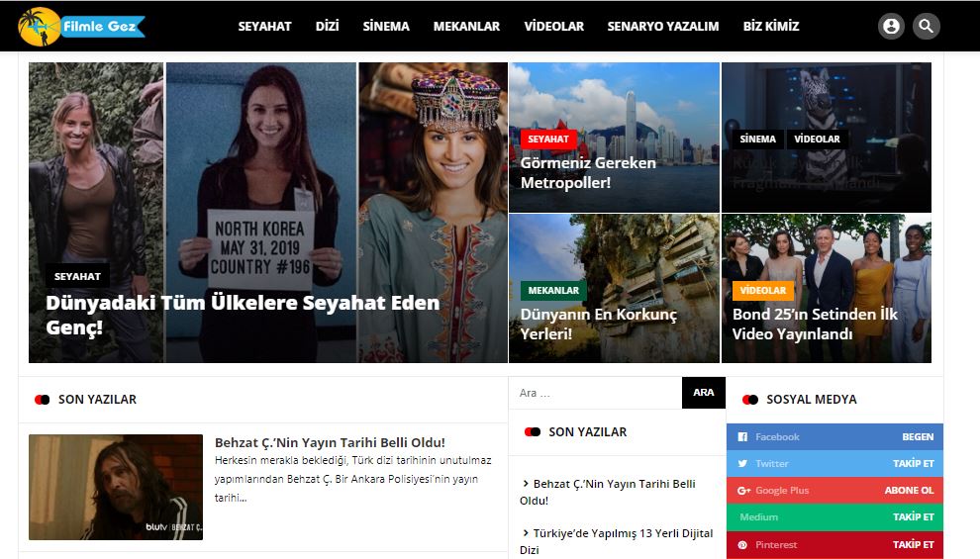Click the Pinterest icon
This screenshot has height=559, width=980.
pos(742,545)
